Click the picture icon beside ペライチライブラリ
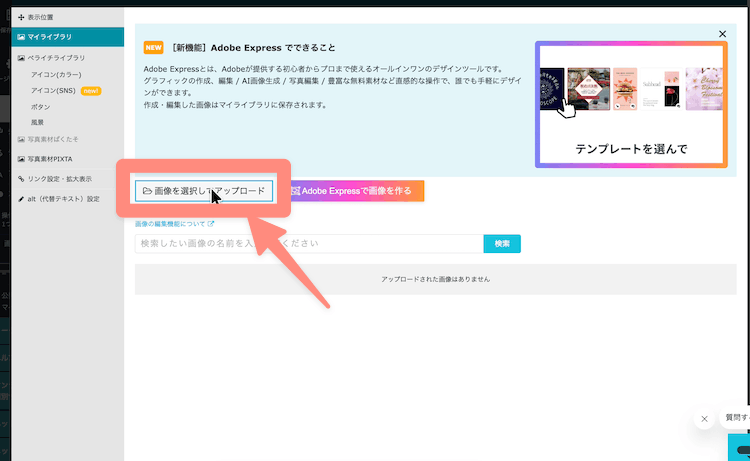The height and width of the screenshot is (461, 750). coord(21,58)
